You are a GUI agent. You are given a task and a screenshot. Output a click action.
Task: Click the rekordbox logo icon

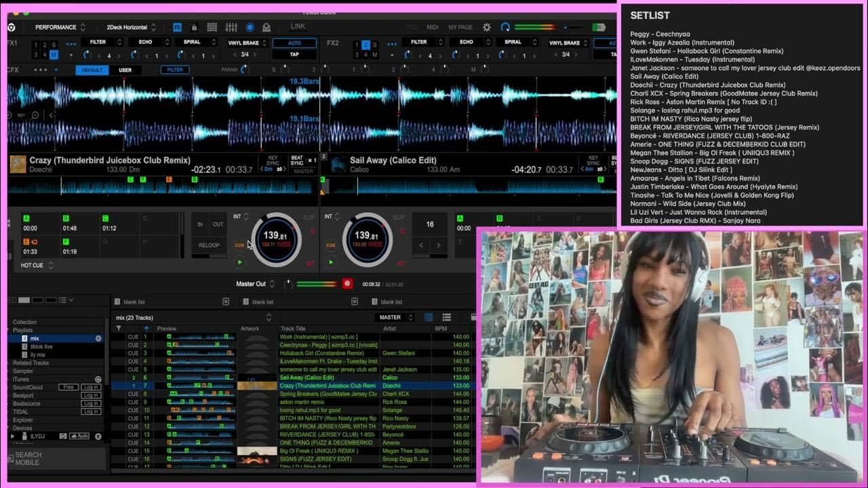[x=12, y=27]
